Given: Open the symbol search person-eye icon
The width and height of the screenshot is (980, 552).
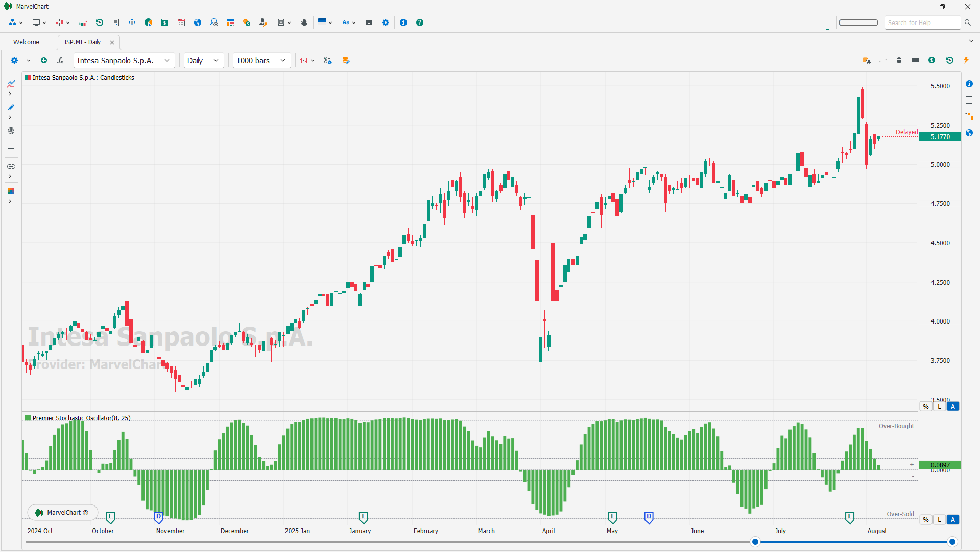Looking at the screenshot, I should pyautogui.click(x=214, y=22).
